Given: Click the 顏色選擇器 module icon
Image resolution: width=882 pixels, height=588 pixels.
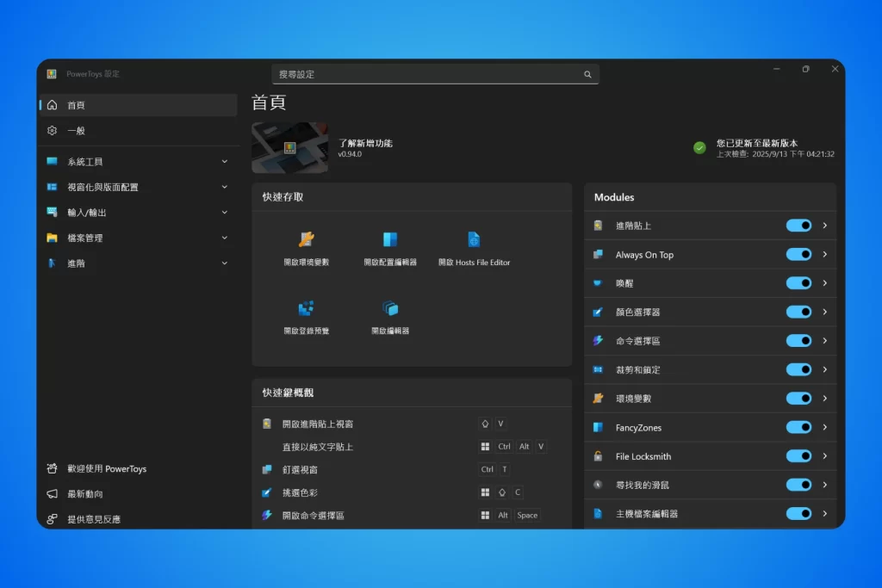Looking at the screenshot, I should pos(597,312).
